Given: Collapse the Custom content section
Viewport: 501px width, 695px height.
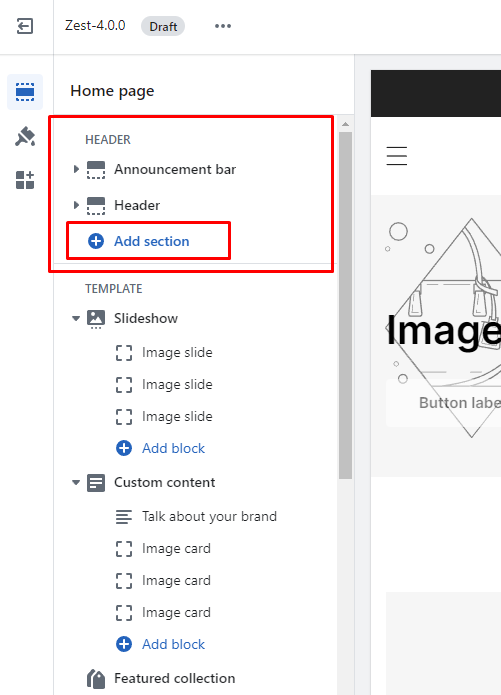Looking at the screenshot, I should [76, 482].
